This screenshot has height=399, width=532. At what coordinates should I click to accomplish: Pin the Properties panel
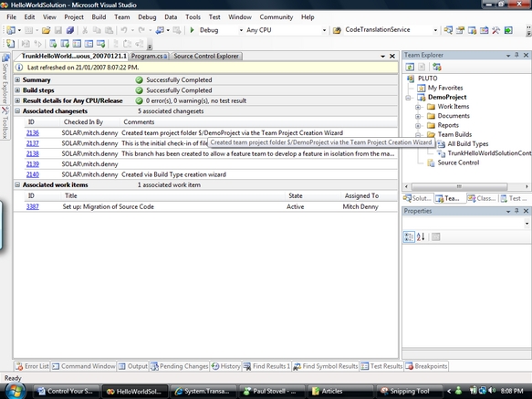pyautogui.click(x=516, y=211)
